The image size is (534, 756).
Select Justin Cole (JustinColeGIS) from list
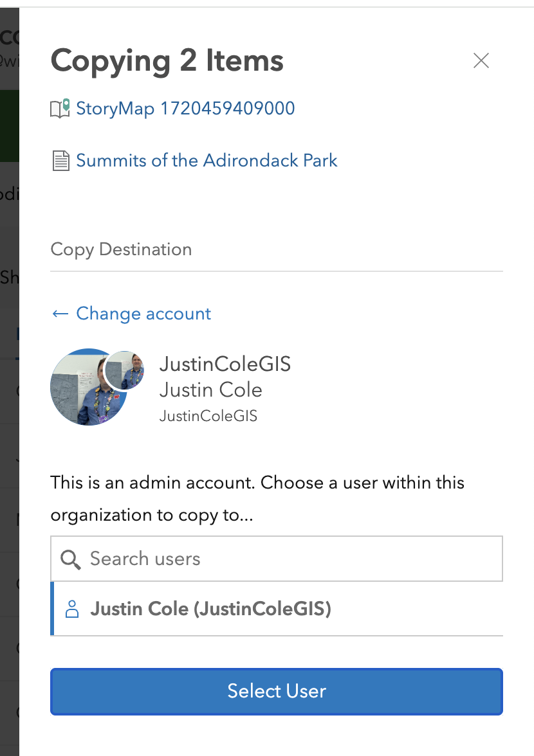click(x=211, y=609)
